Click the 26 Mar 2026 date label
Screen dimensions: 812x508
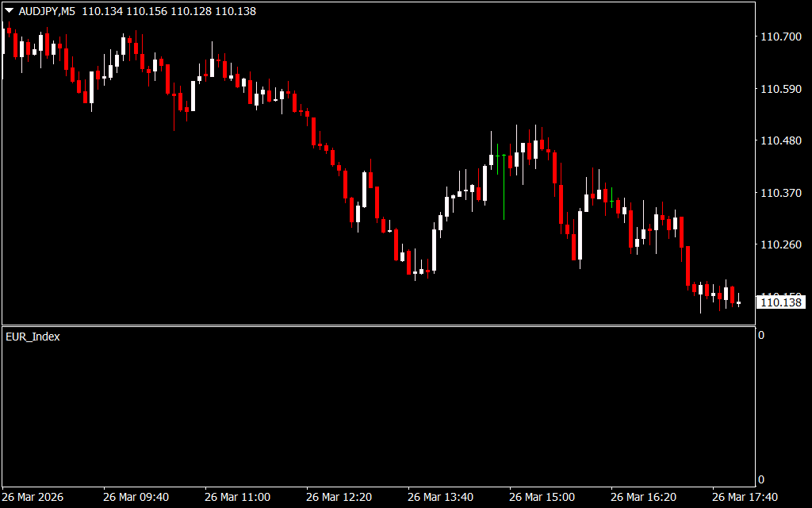pos(33,497)
